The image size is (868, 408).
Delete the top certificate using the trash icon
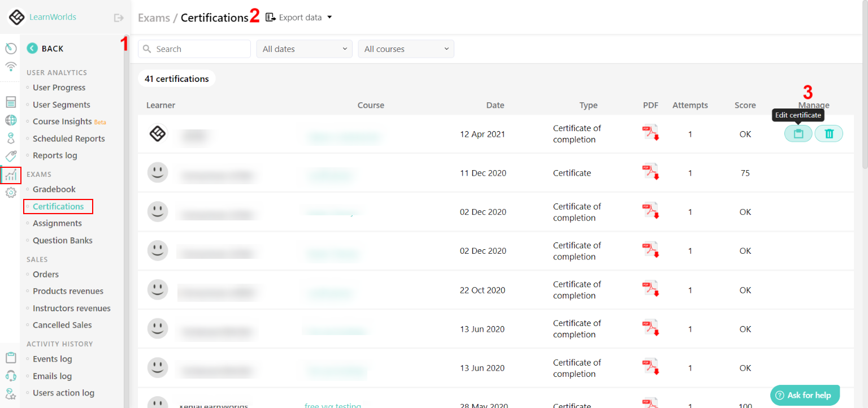(x=828, y=133)
